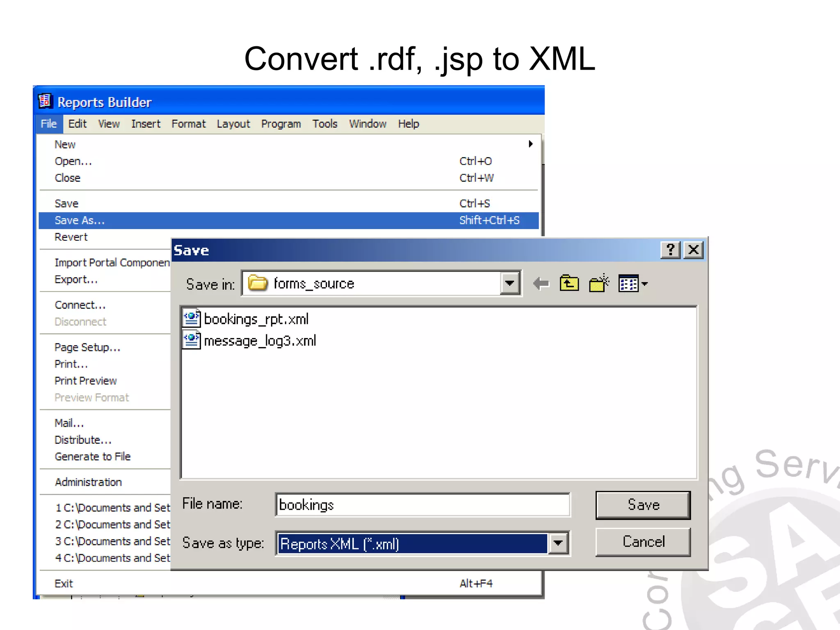Open the Help menu

pos(409,124)
